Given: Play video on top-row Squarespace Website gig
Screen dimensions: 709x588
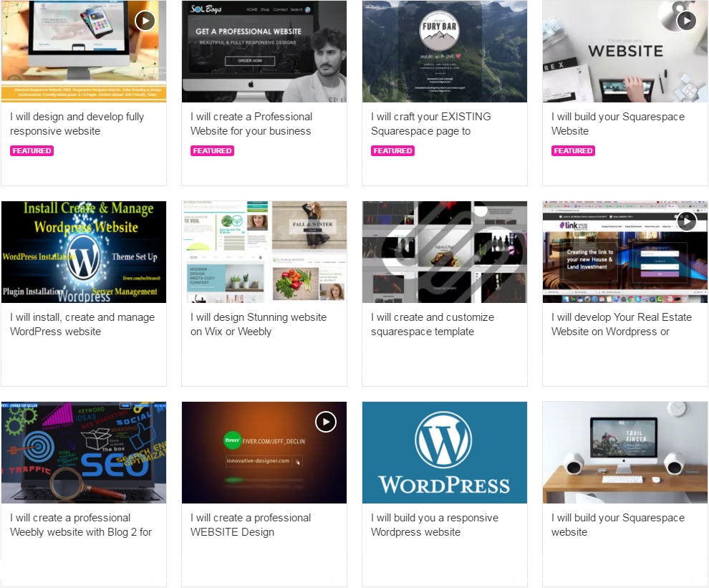Looking at the screenshot, I should [x=686, y=21].
